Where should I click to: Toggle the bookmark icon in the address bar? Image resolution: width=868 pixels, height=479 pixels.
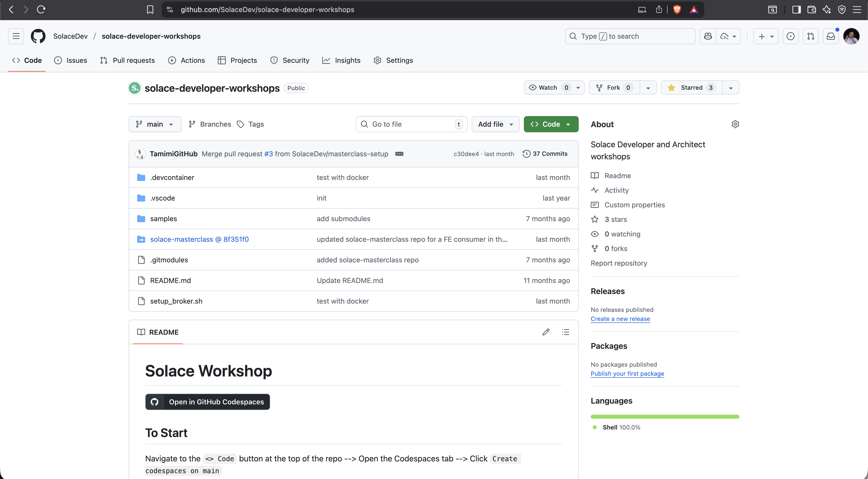pos(150,10)
